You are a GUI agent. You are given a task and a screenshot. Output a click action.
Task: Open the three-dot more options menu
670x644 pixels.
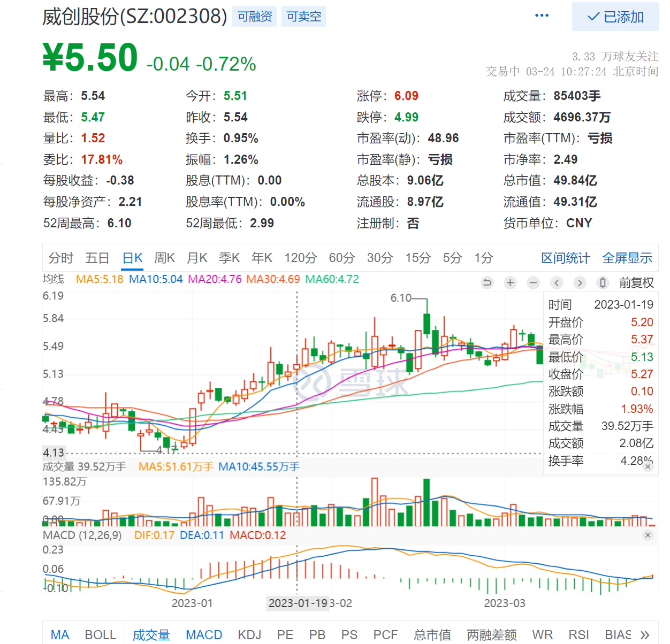(542, 16)
